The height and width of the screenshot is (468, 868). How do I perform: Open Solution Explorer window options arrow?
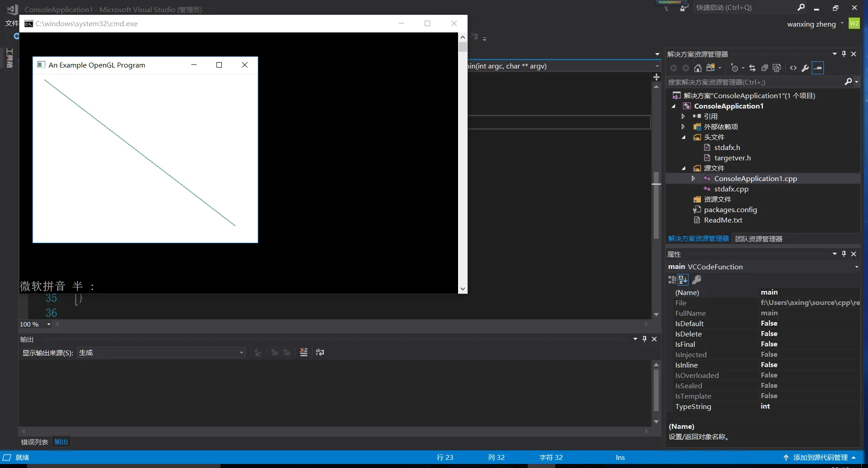click(x=835, y=54)
